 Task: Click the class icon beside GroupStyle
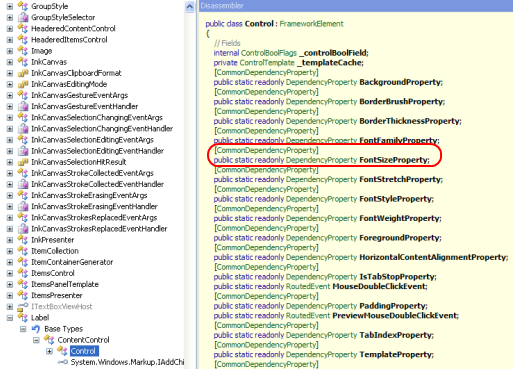click(23, 6)
